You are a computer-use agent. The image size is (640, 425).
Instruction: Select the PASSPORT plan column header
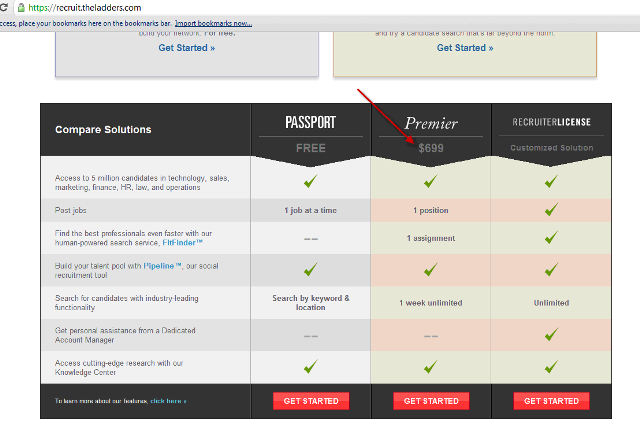click(311, 124)
